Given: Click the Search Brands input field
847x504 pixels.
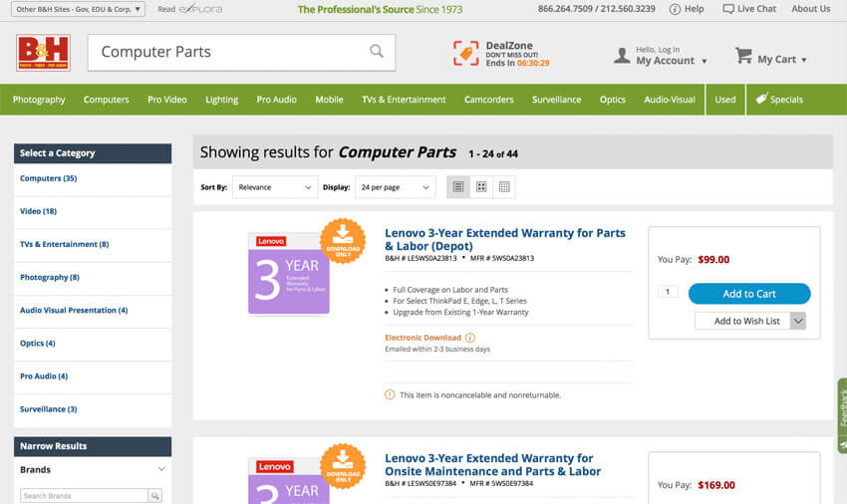Looking at the screenshot, I should pyautogui.click(x=85, y=495).
